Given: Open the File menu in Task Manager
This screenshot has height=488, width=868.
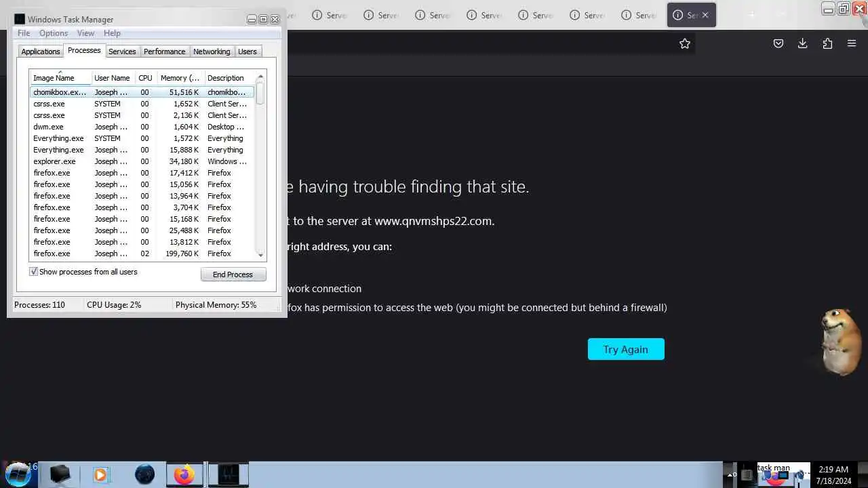Looking at the screenshot, I should pos(24,33).
